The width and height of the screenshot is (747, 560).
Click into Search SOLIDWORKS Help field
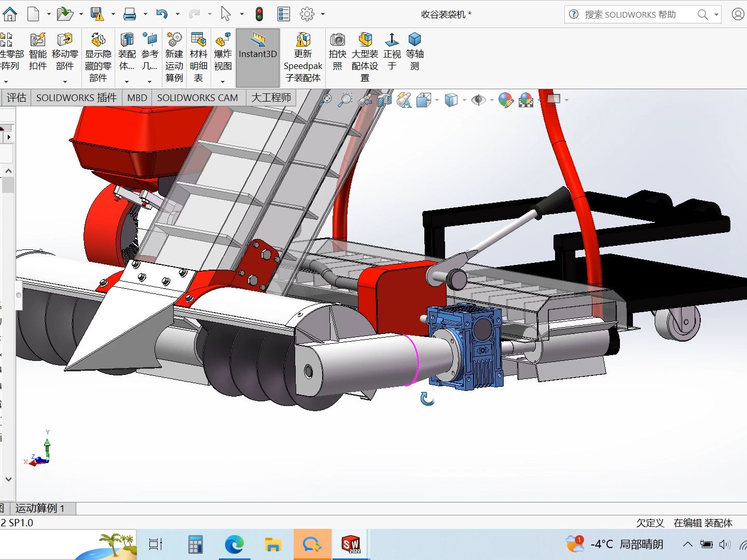(x=630, y=15)
